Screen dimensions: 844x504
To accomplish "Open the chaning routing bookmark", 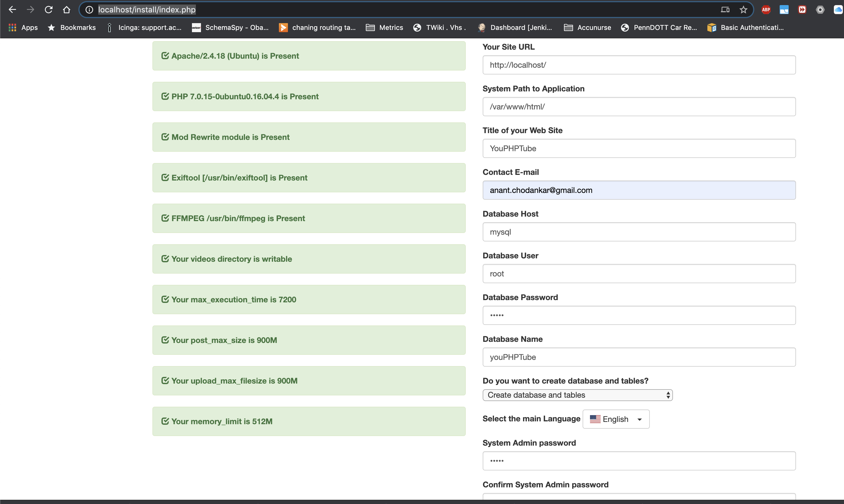I will (x=317, y=28).
